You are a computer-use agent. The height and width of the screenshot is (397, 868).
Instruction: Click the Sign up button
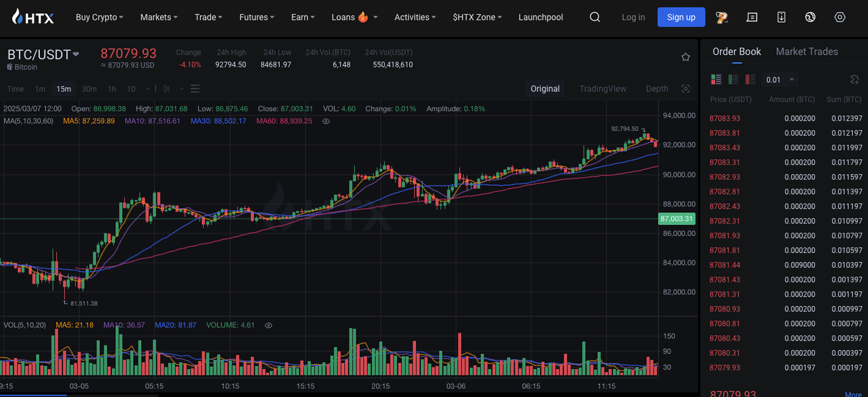[x=681, y=17]
